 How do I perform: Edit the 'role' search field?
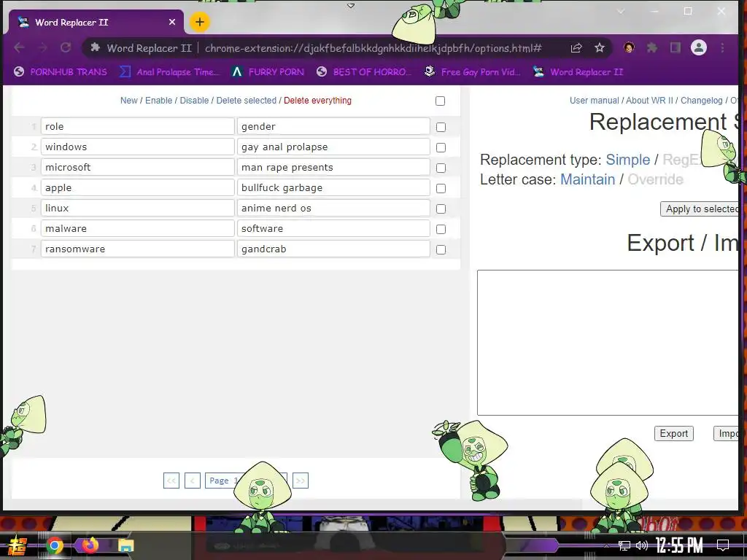138,127
